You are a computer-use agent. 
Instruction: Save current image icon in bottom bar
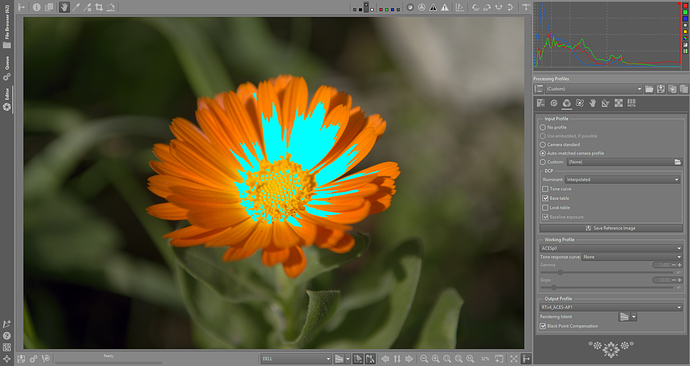click(x=22, y=359)
